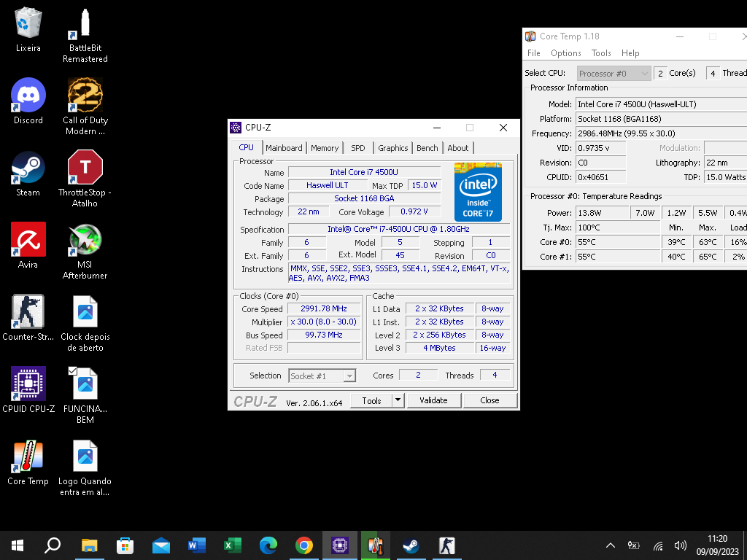Switch to the CPU tab in CPU-Z
The image size is (747, 560).
tap(246, 147)
